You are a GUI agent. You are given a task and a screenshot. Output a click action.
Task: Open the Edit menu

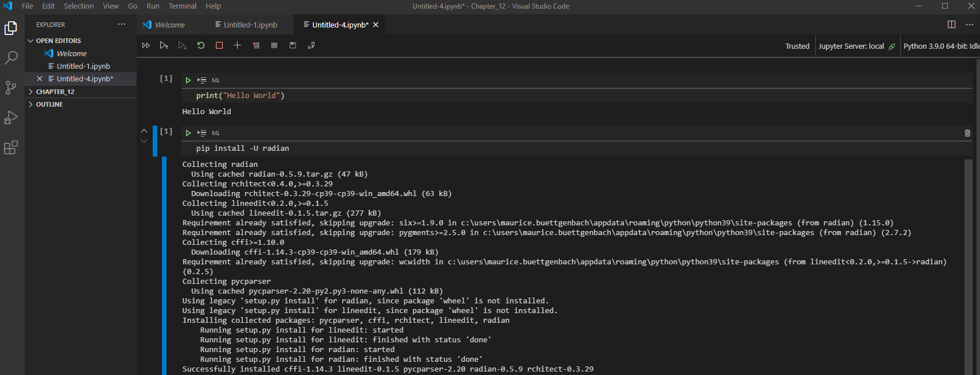point(48,6)
